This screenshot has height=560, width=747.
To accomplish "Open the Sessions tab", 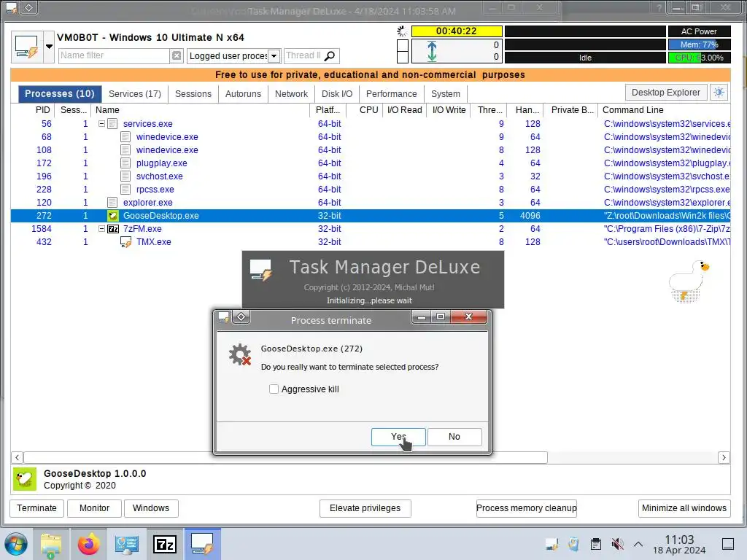I will (x=193, y=94).
